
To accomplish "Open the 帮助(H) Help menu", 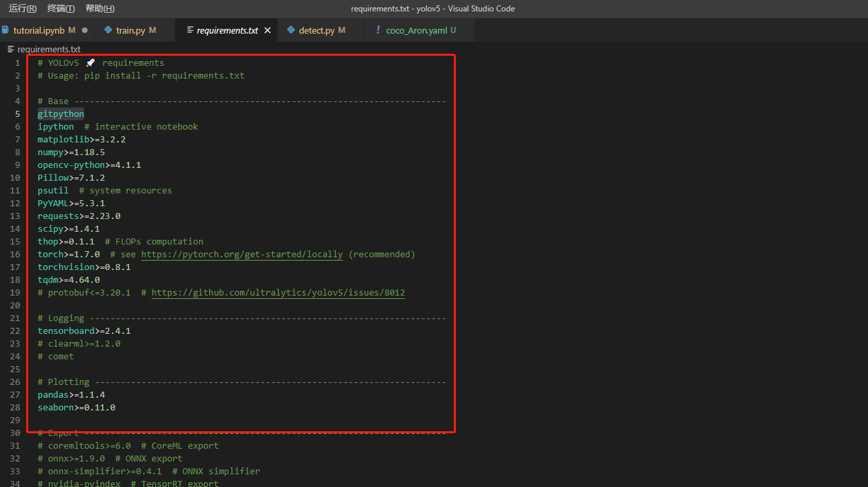I will (100, 8).
